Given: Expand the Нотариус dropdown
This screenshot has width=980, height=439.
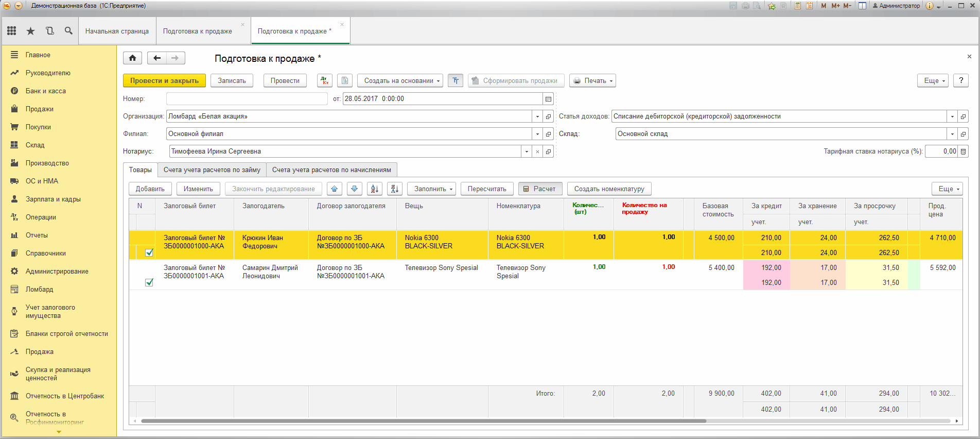Looking at the screenshot, I should coord(527,151).
